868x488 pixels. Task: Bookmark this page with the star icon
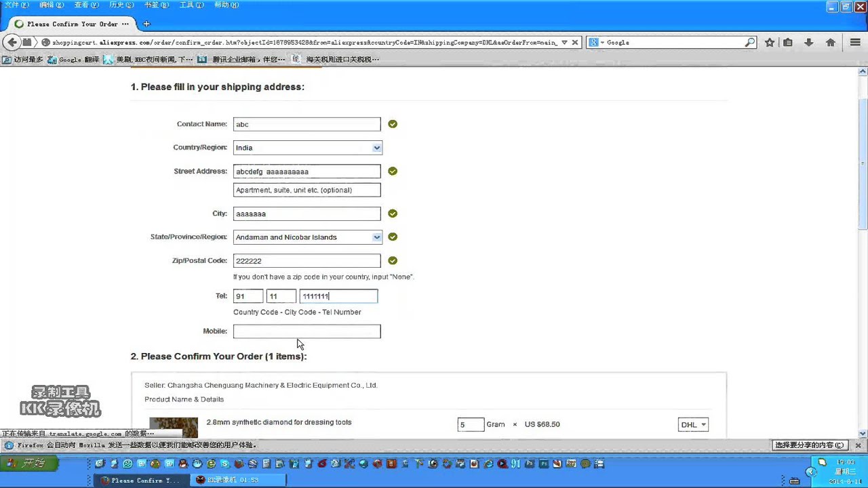(770, 42)
